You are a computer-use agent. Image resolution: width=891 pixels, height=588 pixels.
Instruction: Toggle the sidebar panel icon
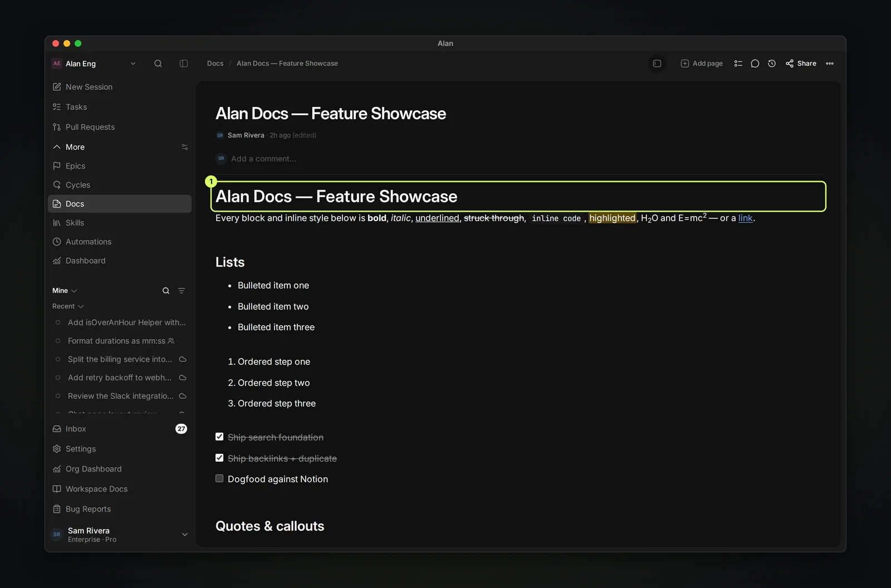[184, 63]
